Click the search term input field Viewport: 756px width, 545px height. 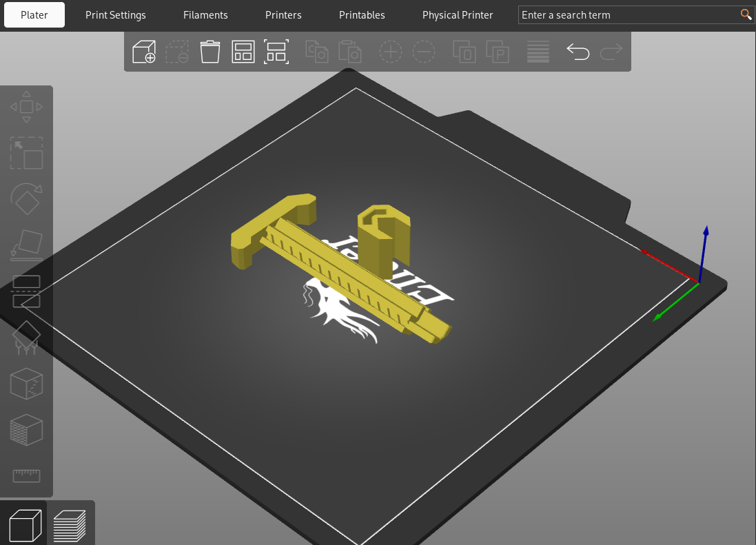pos(629,15)
